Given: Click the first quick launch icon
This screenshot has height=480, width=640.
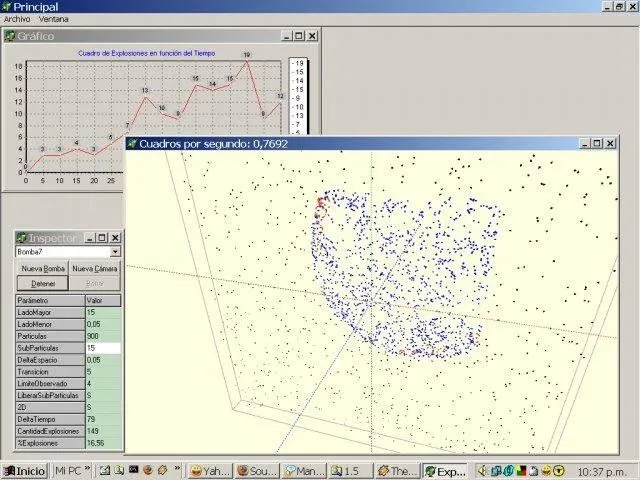Looking at the screenshot, I should pos(105,470).
